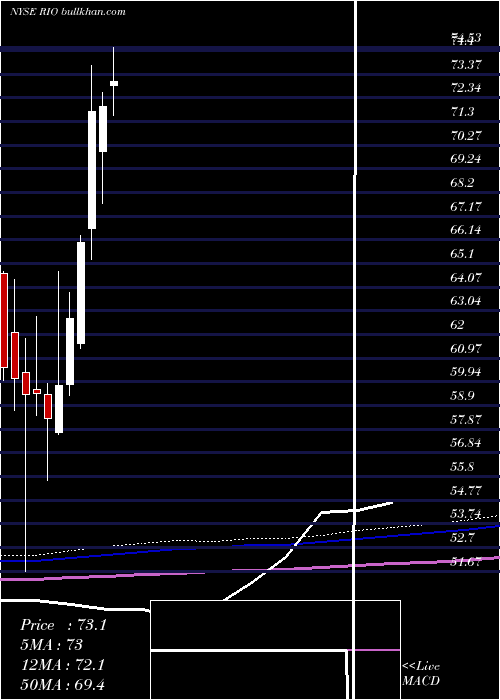This screenshot has width=500, height=700.
Task: Click the 12MA : 72.1 value
Action: click(x=62, y=665)
